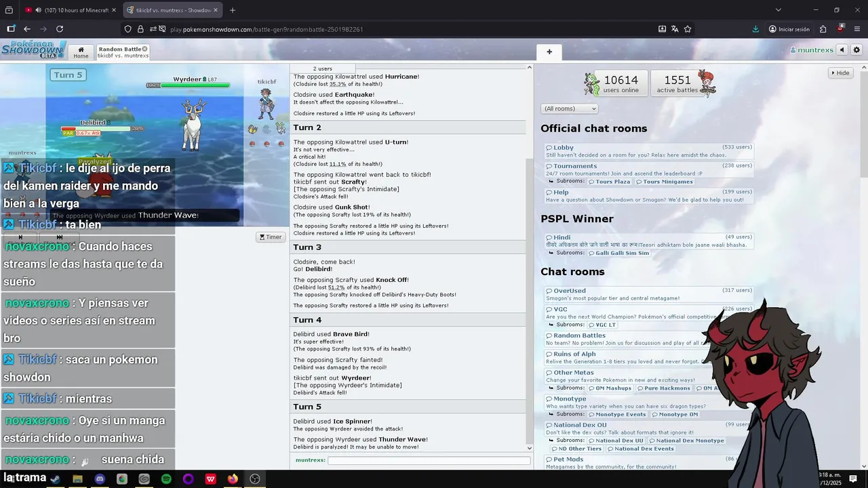Screen dimensions: 868x488
Task: Open the Pure Hackmons subroom
Action: point(664,388)
